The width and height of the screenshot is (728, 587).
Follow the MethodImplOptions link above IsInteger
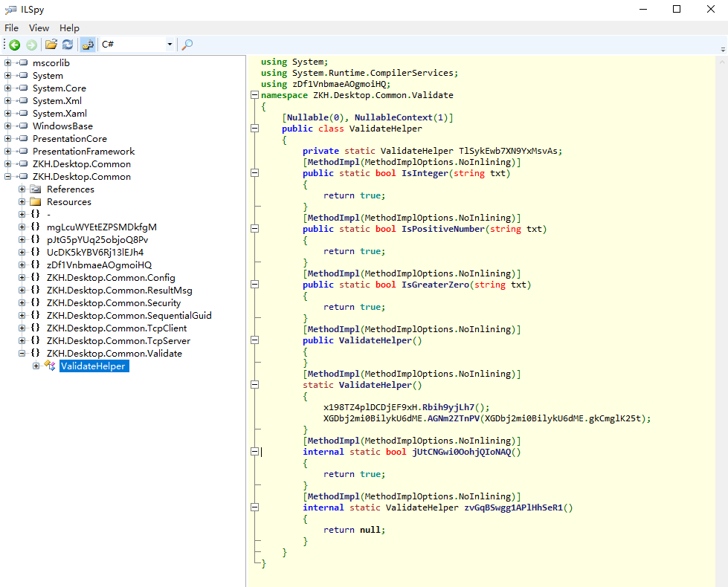coord(408,162)
